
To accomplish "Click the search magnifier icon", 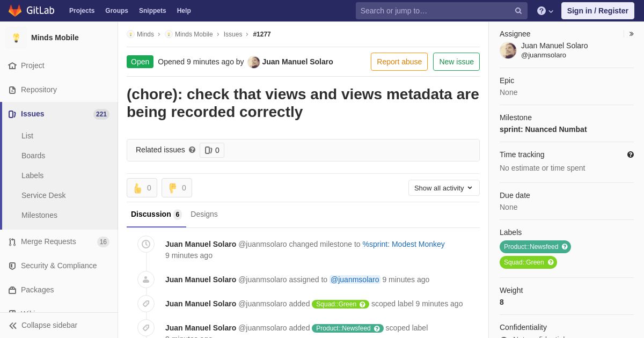I will point(518,11).
